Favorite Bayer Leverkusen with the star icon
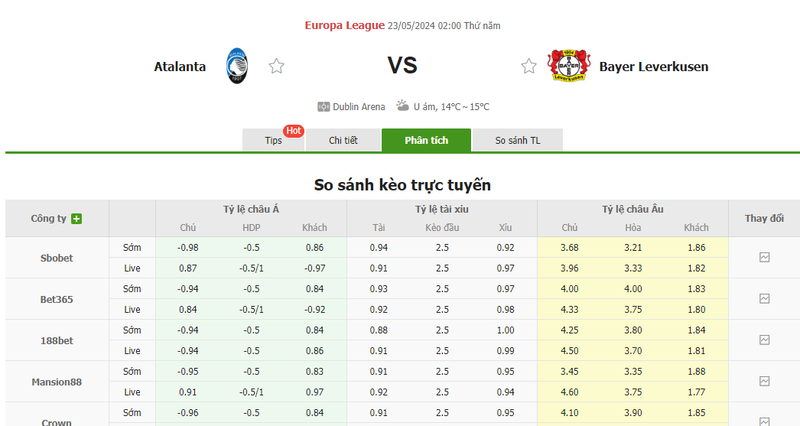Image resolution: width=800 pixels, height=426 pixels. point(529,66)
